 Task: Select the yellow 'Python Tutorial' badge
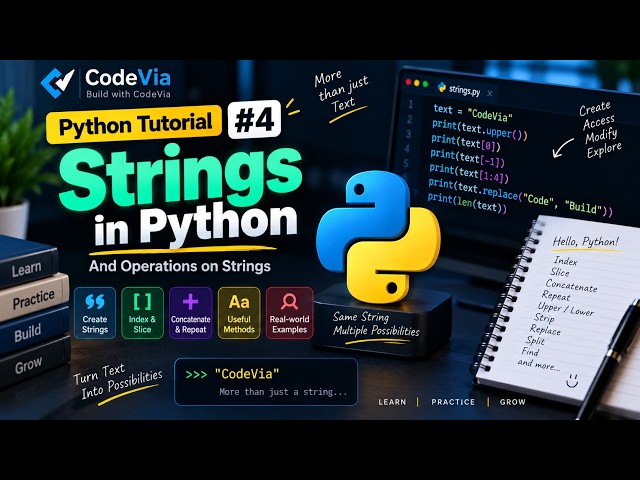click(x=134, y=124)
